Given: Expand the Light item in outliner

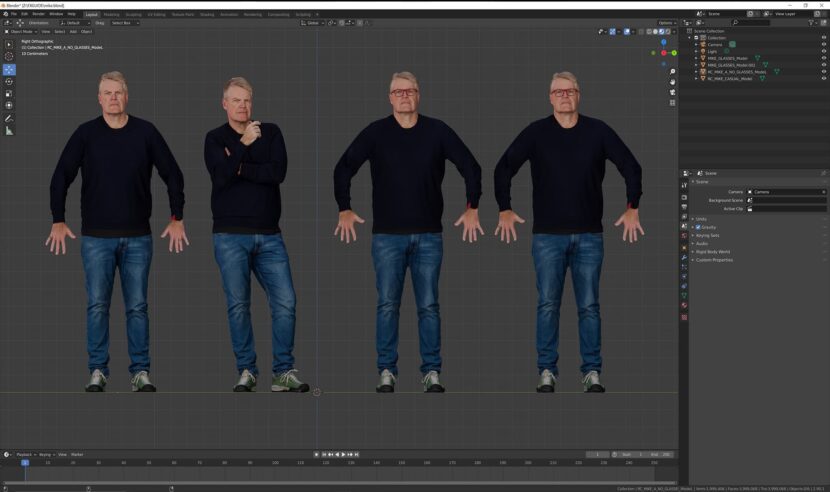Looking at the screenshot, I should point(697,51).
